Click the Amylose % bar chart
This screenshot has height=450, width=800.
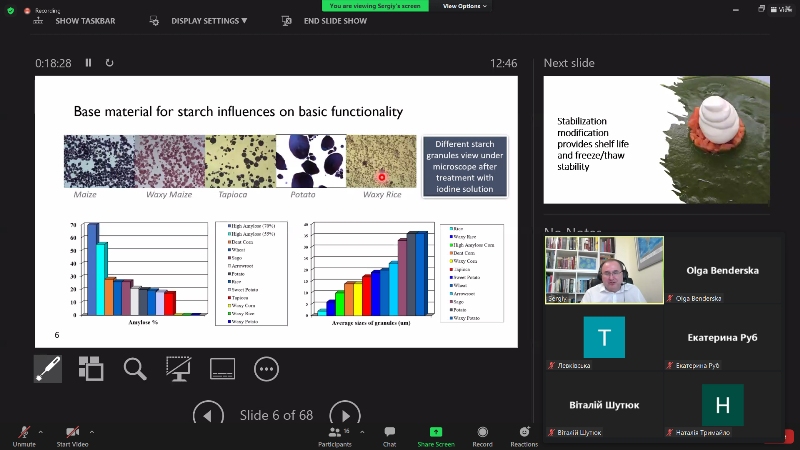coord(139,271)
